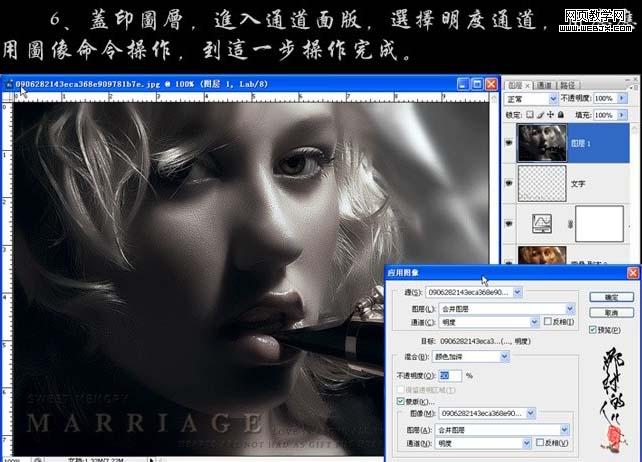
Task: Uncheck the 蒙版(K) mask checkbox
Action: click(401, 401)
